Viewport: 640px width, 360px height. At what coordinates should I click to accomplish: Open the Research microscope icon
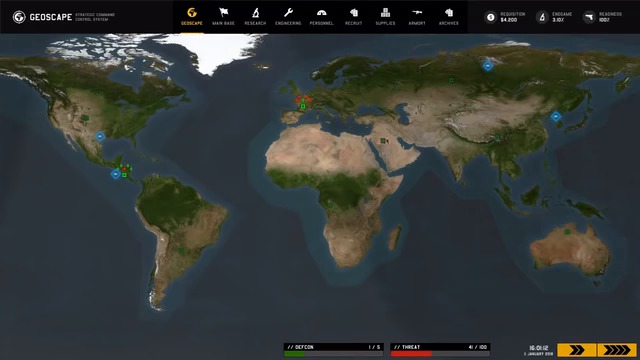point(255,13)
